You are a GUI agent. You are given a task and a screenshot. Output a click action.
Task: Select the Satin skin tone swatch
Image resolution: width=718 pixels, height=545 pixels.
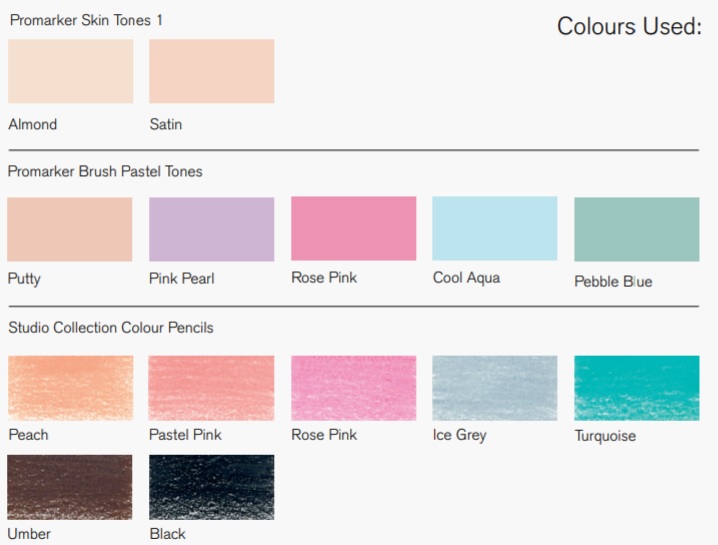212,71
